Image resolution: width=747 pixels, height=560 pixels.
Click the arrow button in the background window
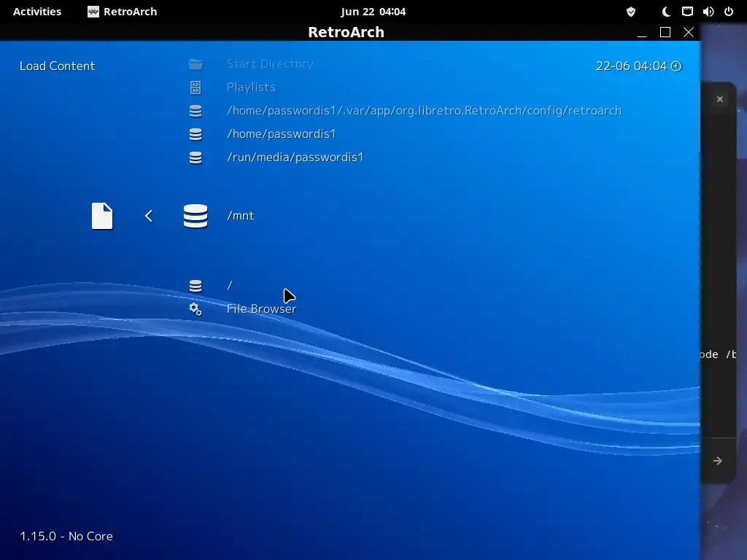click(718, 461)
